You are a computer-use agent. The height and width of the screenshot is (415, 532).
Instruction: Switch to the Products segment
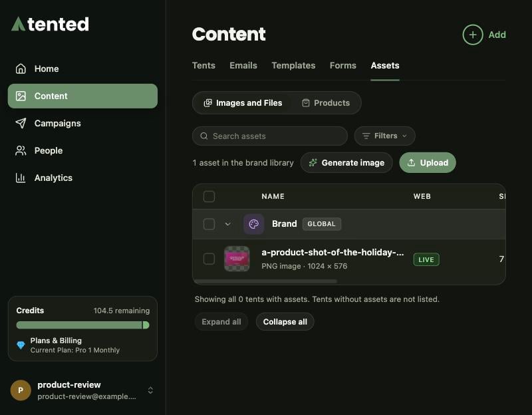(x=326, y=103)
